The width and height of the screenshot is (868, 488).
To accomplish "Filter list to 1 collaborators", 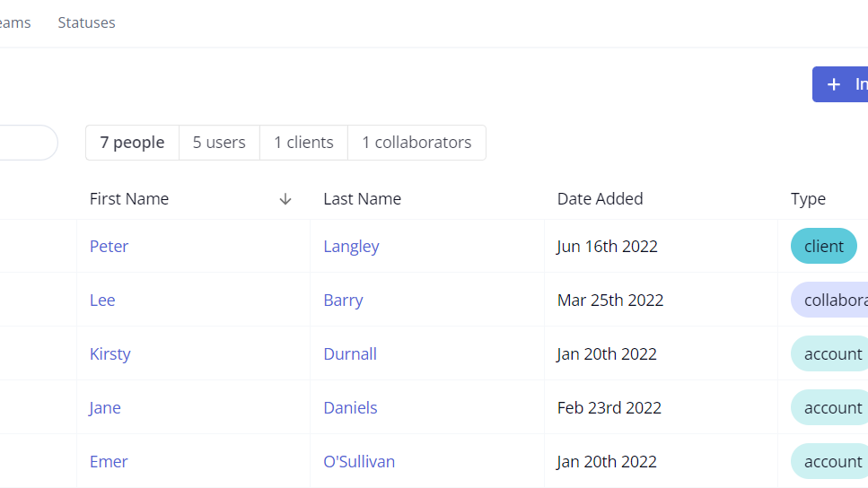I will (x=416, y=143).
